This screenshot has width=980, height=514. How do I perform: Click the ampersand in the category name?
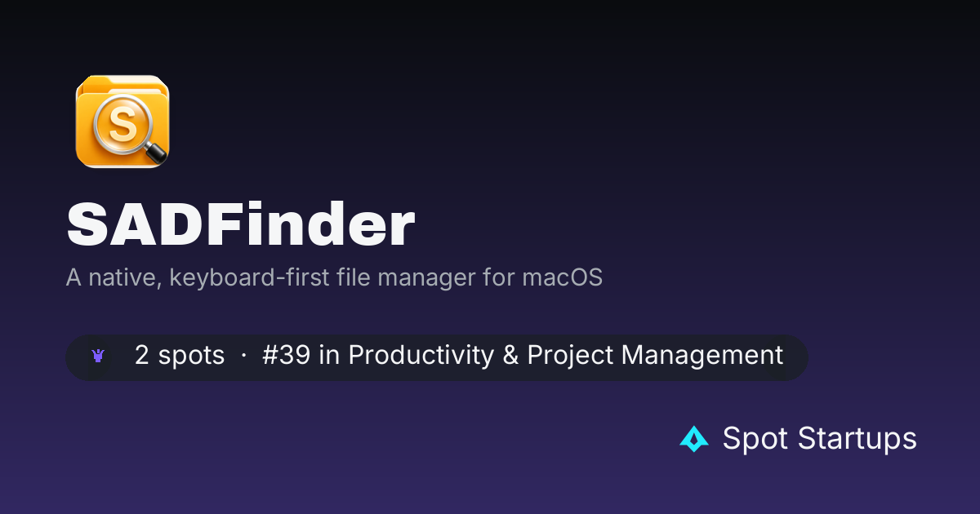click(511, 356)
